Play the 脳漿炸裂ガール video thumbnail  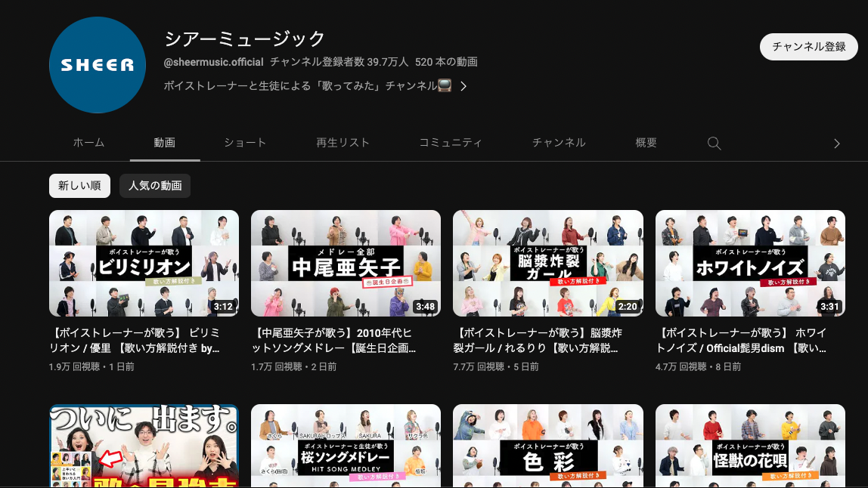[547, 263]
